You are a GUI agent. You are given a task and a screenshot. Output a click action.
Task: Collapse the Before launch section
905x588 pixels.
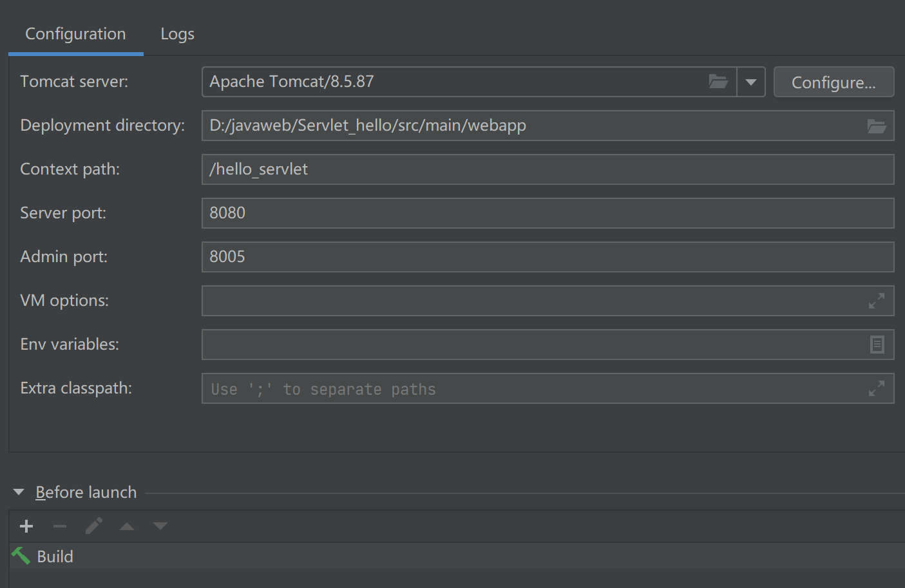click(19, 492)
